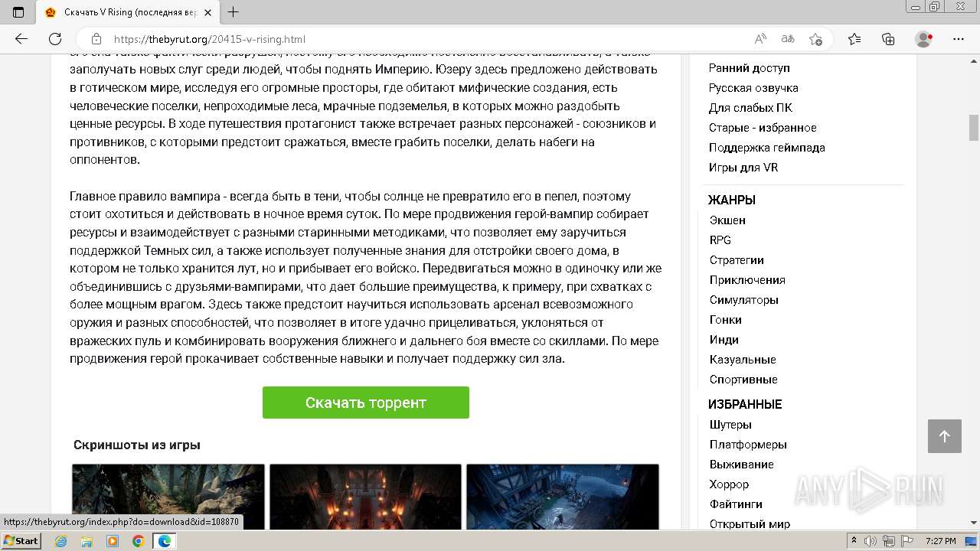Launch Google Chrome from the taskbar

coord(138,541)
